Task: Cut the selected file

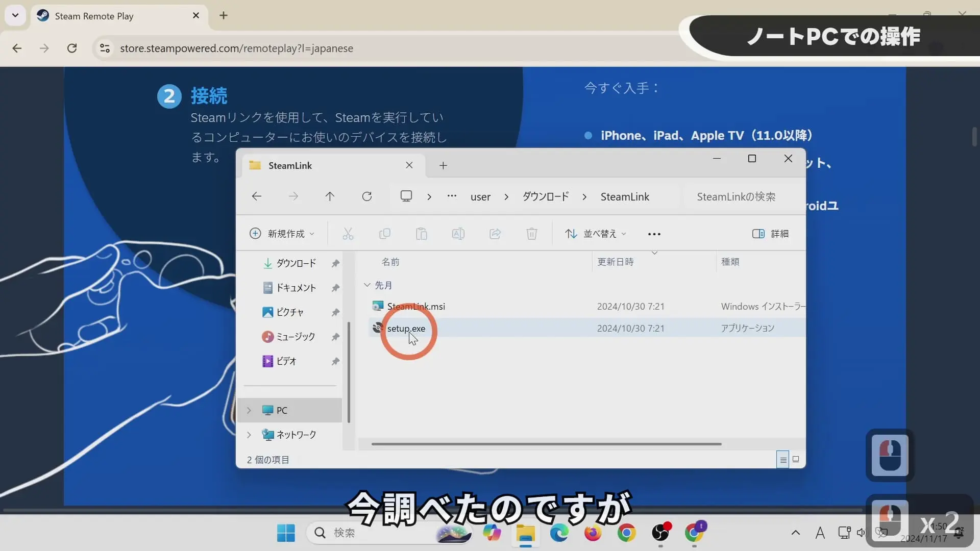Action: [x=349, y=234]
